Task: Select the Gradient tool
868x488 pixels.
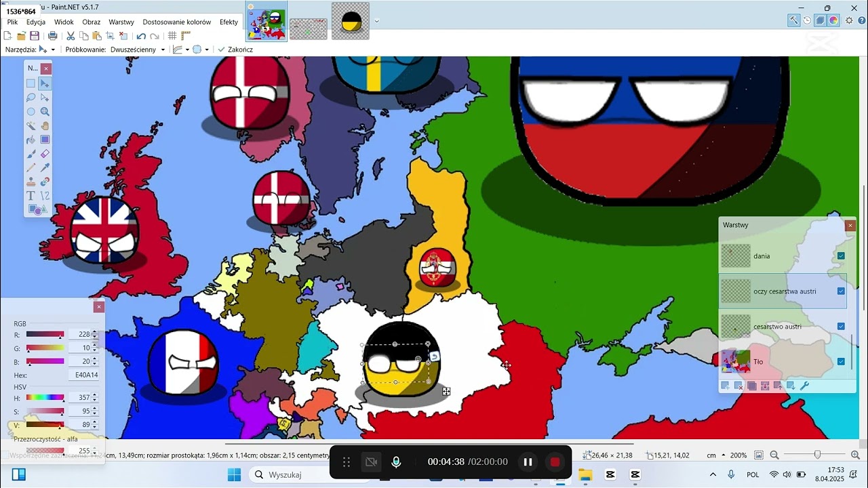Action: pos(45,140)
